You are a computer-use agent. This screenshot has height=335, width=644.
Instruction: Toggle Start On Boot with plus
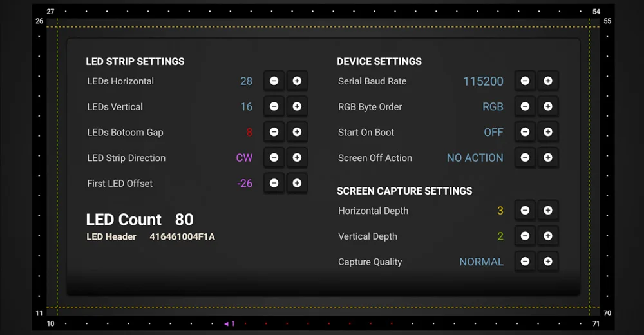548,132
